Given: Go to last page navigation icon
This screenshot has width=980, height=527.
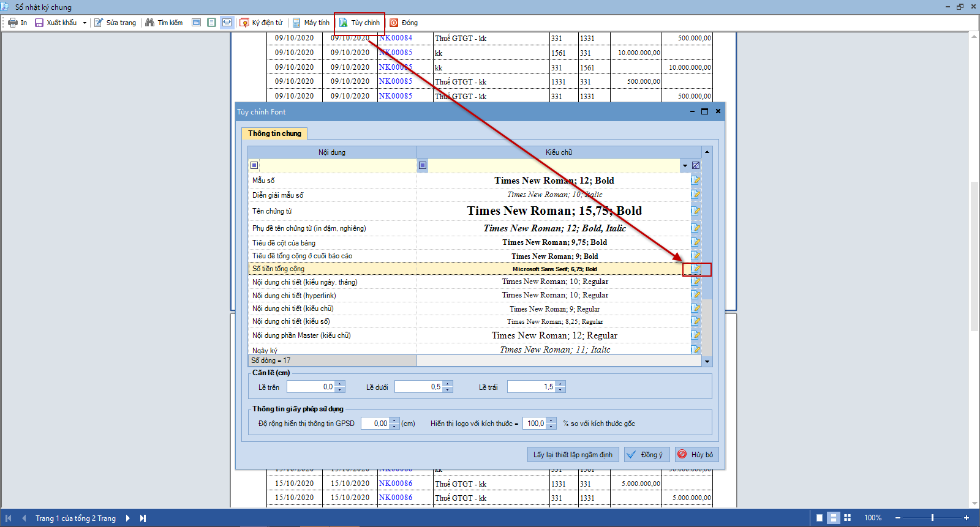Looking at the screenshot, I should coord(143,518).
